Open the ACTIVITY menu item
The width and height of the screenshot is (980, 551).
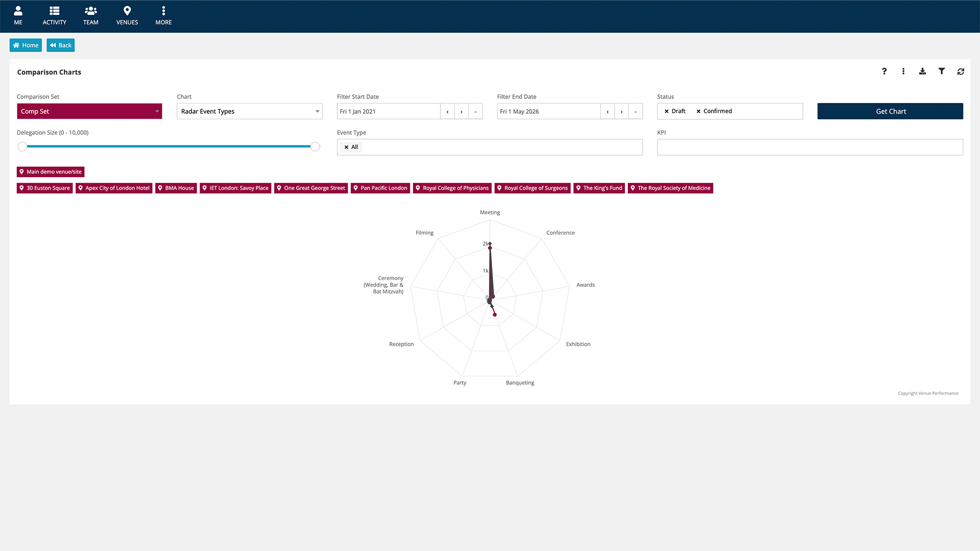click(x=54, y=15)
